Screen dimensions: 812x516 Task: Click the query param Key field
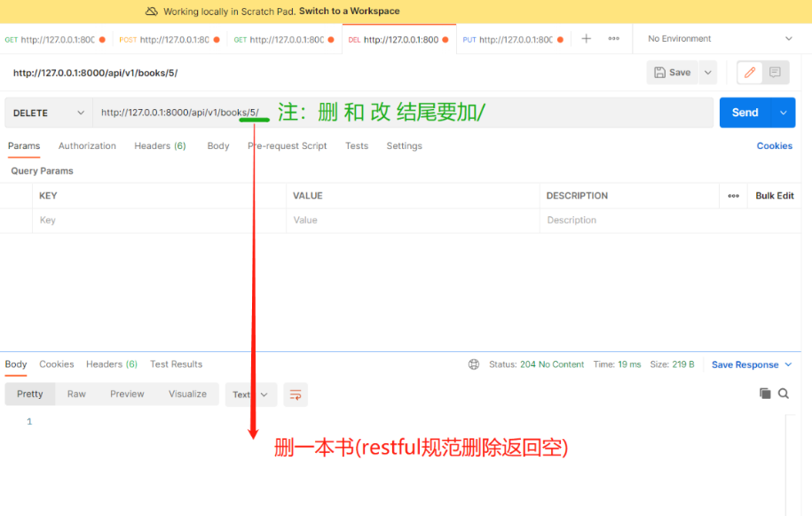[159, 221]
